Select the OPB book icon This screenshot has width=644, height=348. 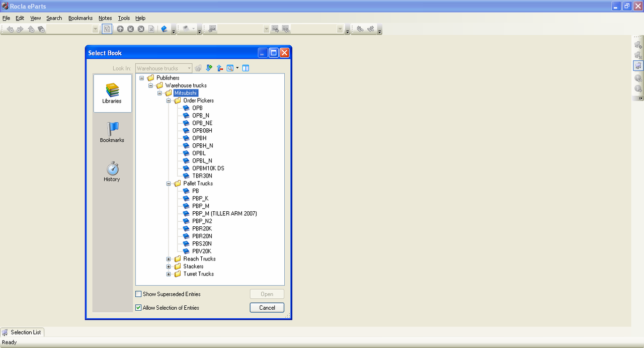click(186, 108)
